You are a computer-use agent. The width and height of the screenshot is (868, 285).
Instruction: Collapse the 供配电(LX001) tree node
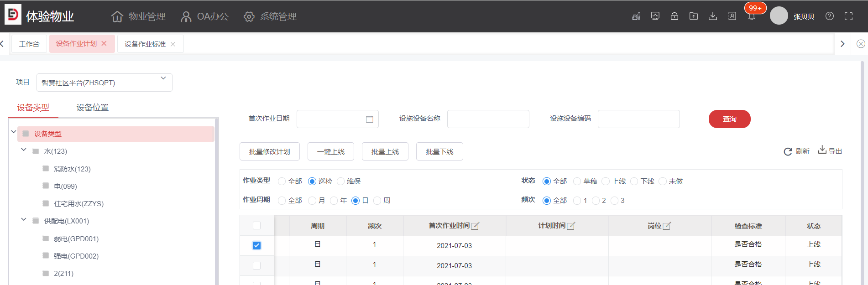point(24,219)
